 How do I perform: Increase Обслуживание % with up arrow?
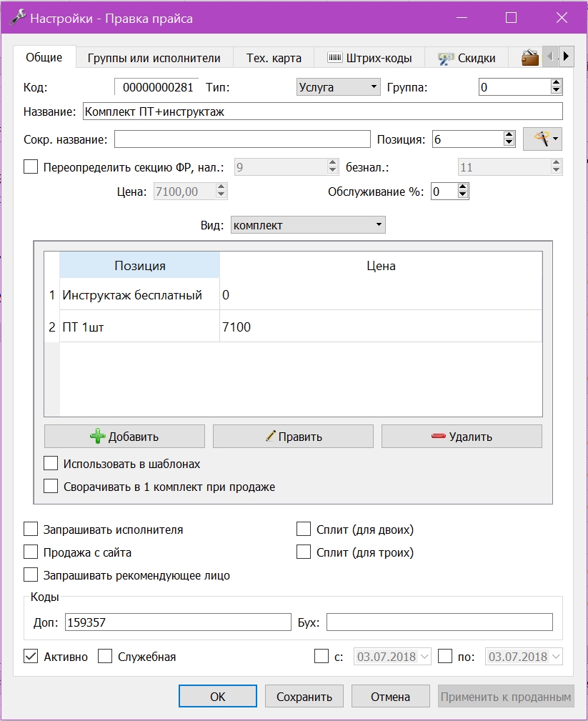coord(463,187)
